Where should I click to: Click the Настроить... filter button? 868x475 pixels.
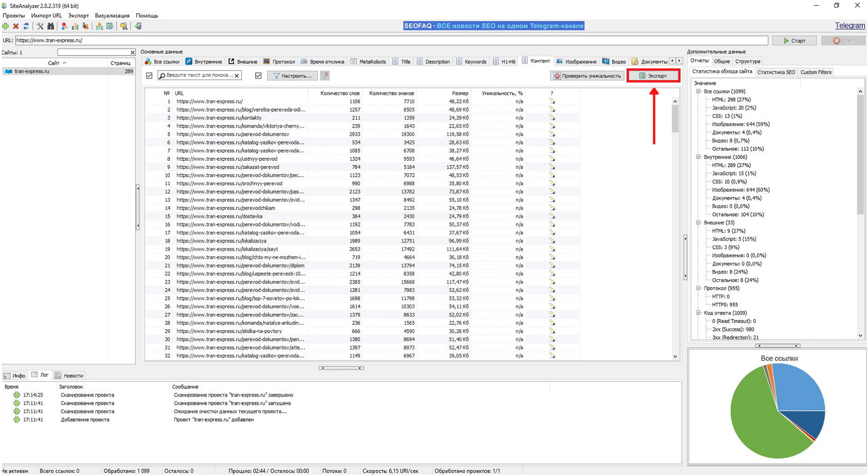pos(292,76)
